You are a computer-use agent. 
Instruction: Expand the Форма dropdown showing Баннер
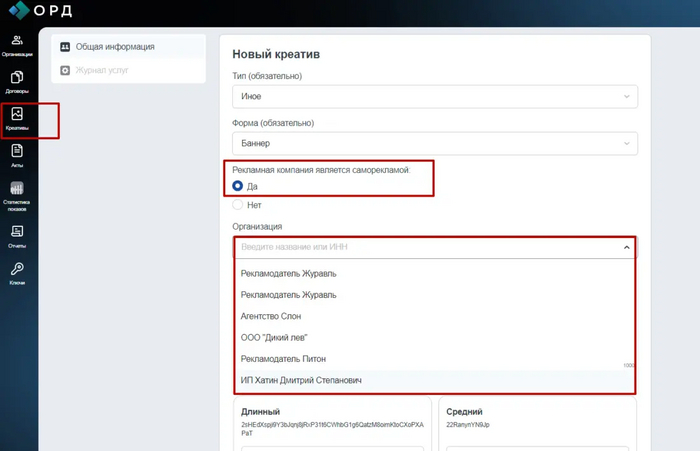[x=434, y=144]
